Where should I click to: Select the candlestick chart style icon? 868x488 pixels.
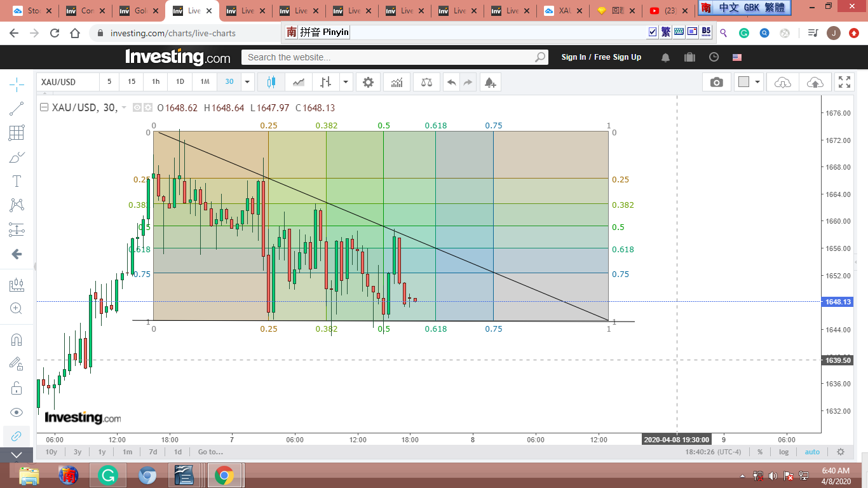pos(272,82)
